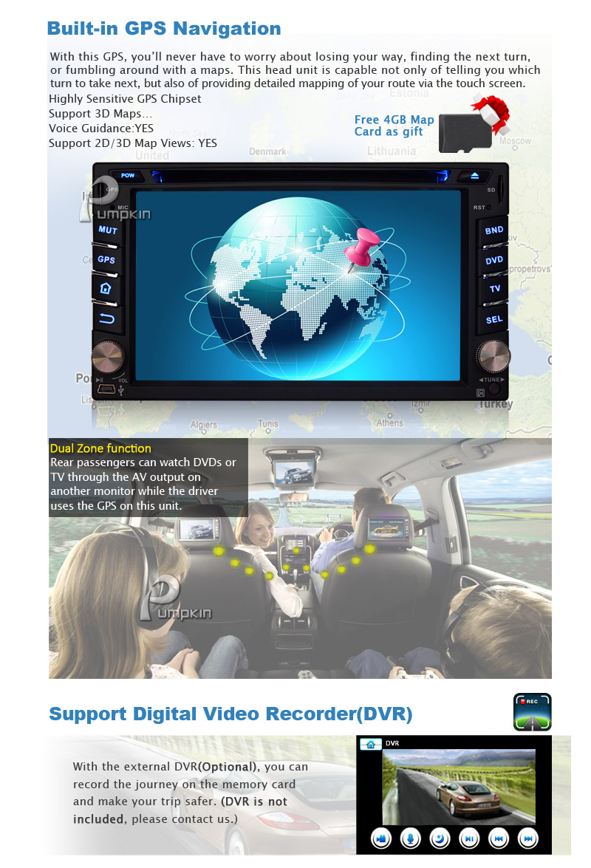Tap the DVR next track button
591x868 pixels.
[x=527, y=838]
